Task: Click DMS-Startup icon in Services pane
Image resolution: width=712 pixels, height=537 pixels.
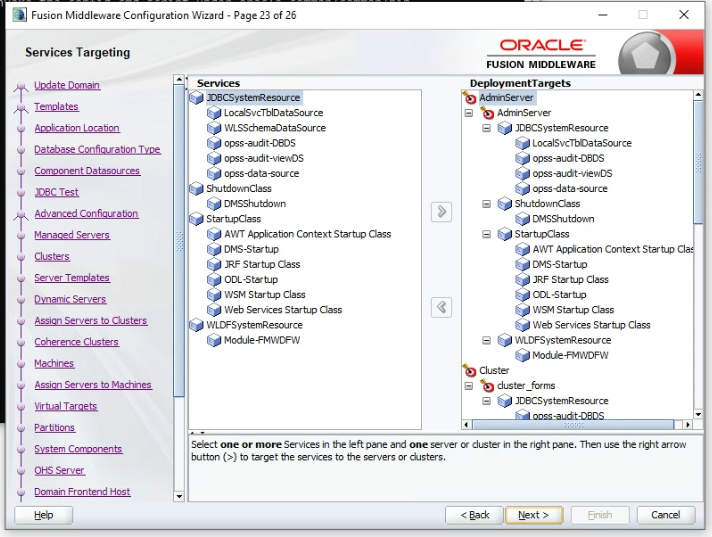Action: 214,249
